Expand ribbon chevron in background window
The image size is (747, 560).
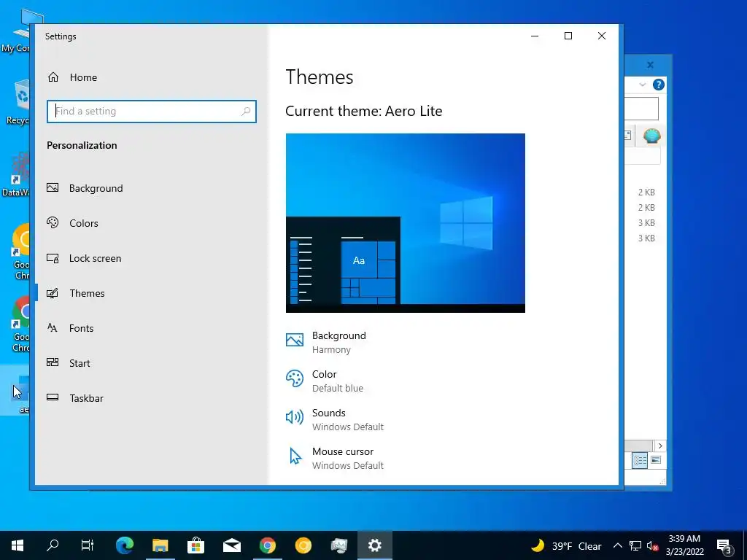(x=642, y=85)
